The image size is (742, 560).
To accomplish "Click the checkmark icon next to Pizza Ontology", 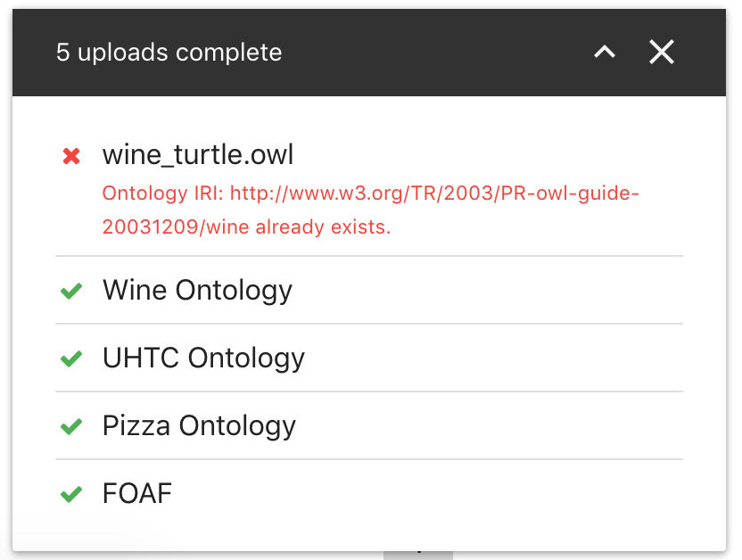I will tap(71, 425).
